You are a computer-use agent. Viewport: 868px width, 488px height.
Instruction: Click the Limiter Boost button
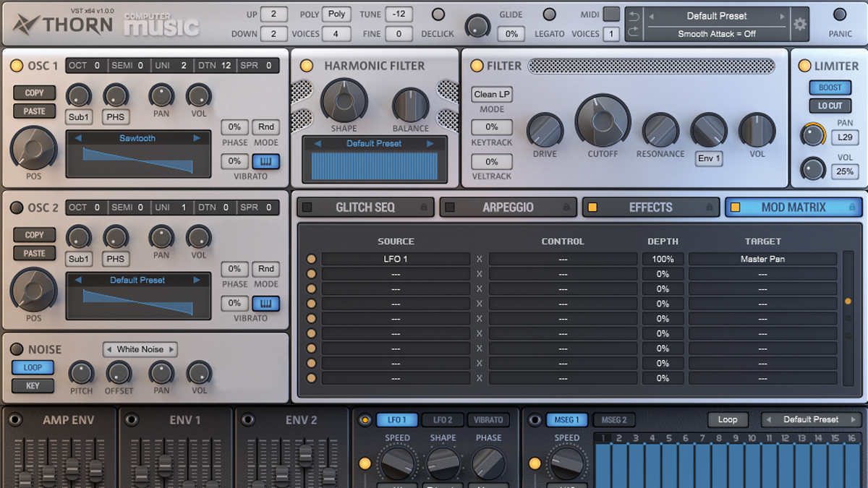830,87
